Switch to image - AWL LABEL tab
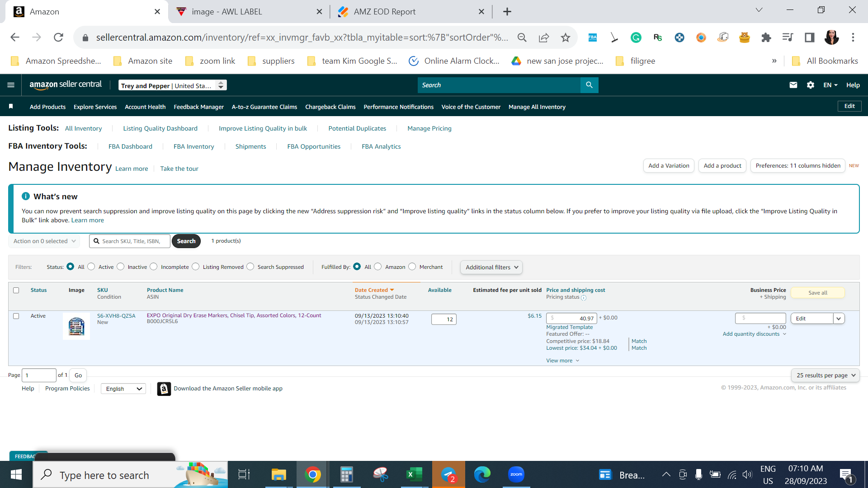The width and height of the screenshot is (868, 488). coord(249,12)
